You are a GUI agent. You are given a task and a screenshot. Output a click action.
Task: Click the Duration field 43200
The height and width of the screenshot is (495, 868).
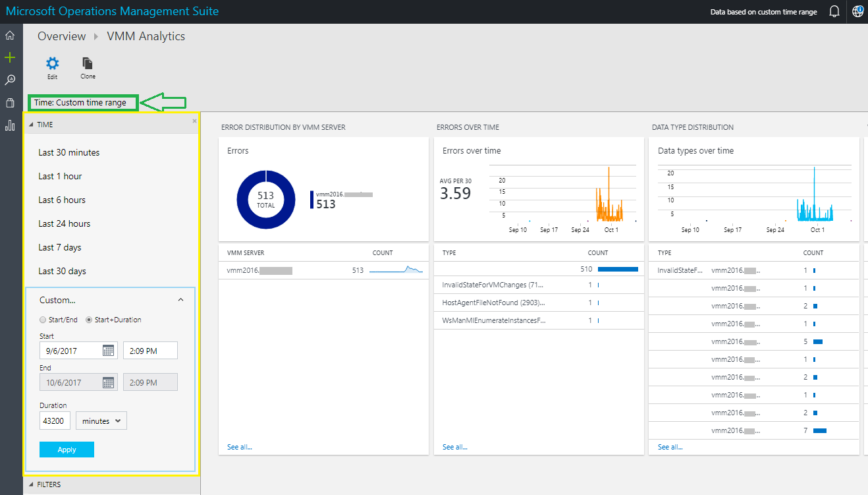pyautogui.click(x=55, y=421)
